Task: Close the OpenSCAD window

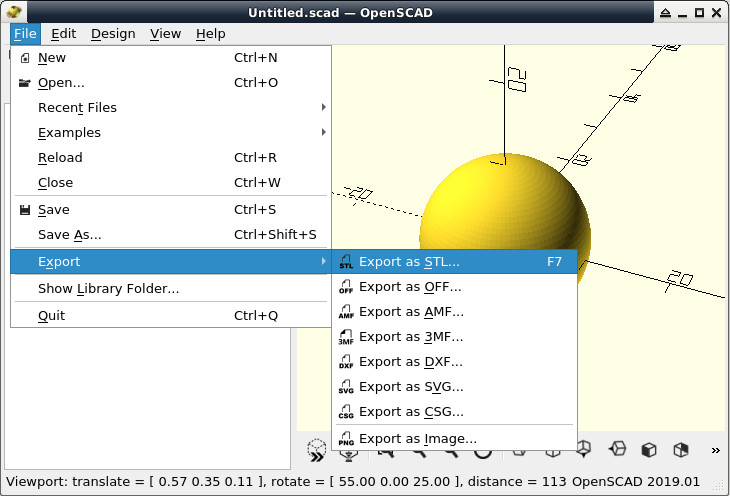Action: click(x=717, y=13)
